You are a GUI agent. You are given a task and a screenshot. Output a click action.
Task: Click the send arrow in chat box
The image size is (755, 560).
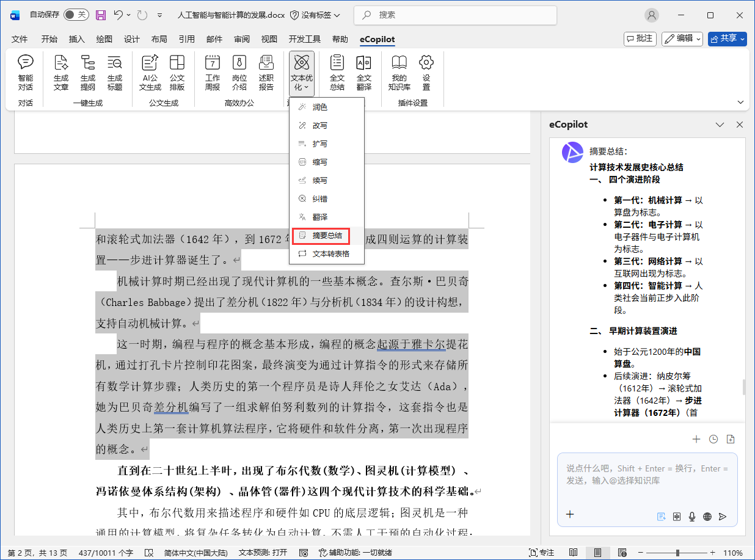click(x=723, y=516)
